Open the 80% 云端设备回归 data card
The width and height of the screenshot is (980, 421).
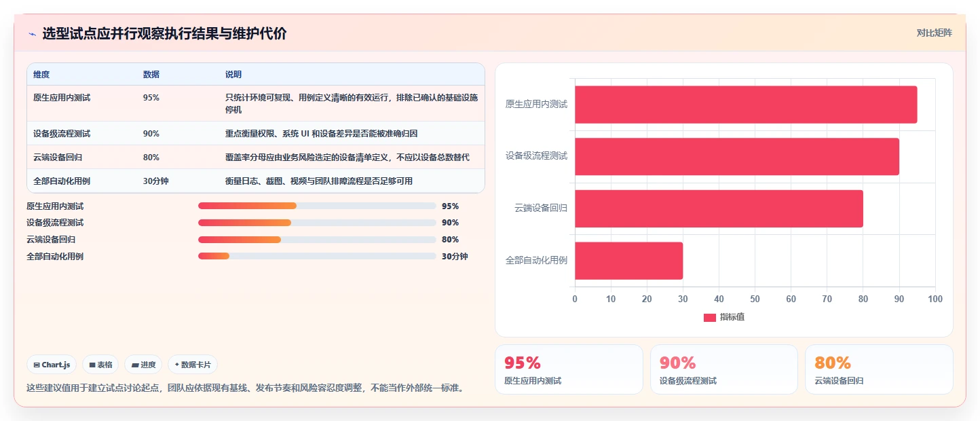[x=879, y=369]
